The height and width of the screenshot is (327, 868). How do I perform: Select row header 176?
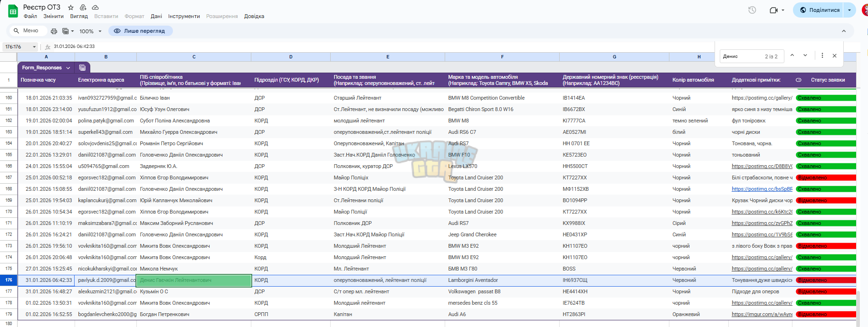[x=9, y=280]
